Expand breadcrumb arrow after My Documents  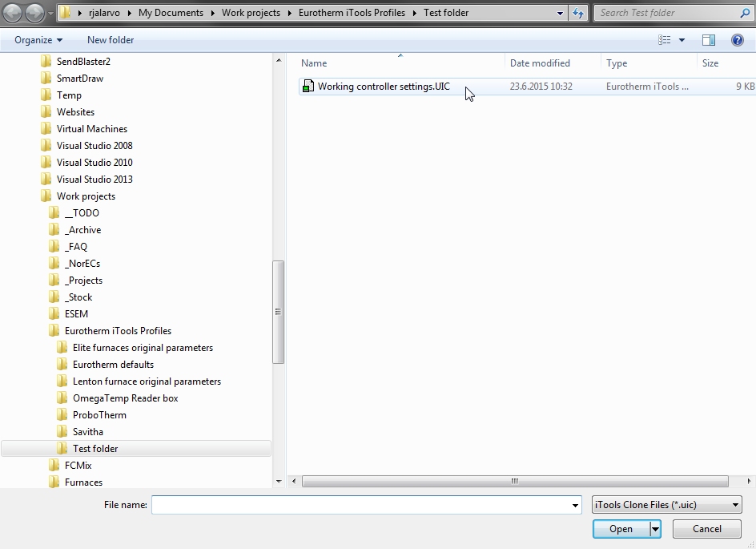(x=213, y=13)
